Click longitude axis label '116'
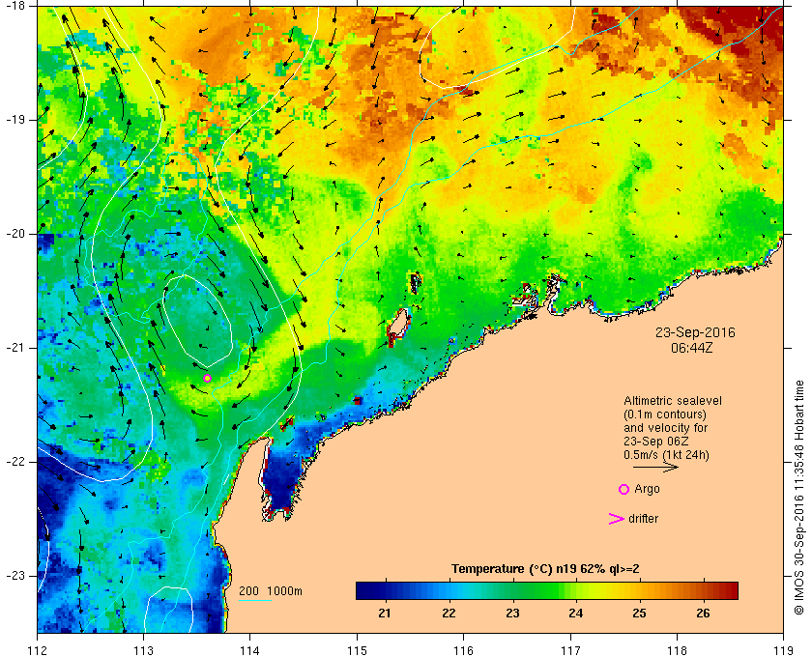 click(x=463, y=650)
